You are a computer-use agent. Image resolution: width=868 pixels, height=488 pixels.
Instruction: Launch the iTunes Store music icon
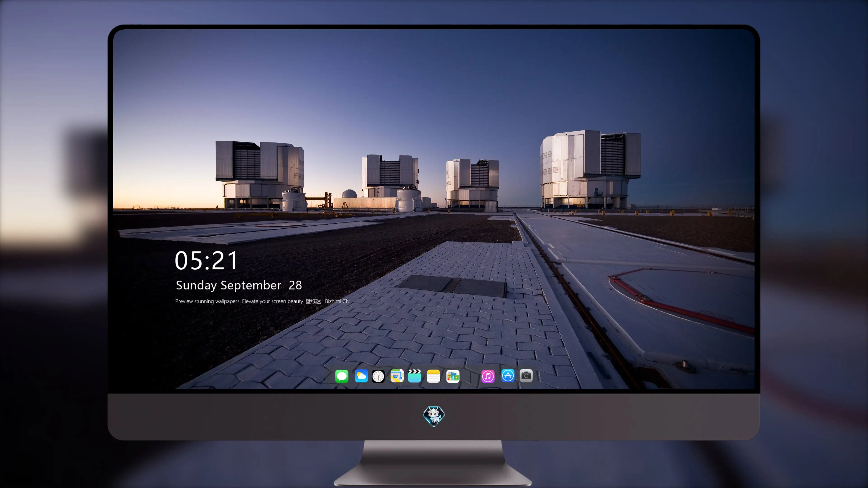pyautogui.click(x=488, y=376)
